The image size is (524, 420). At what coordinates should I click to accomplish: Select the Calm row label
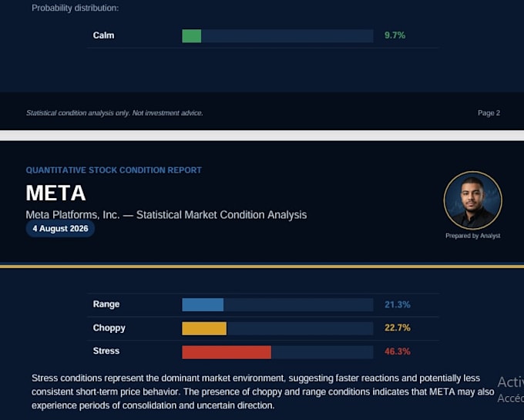pyautogui.click(x=103, y=35)
